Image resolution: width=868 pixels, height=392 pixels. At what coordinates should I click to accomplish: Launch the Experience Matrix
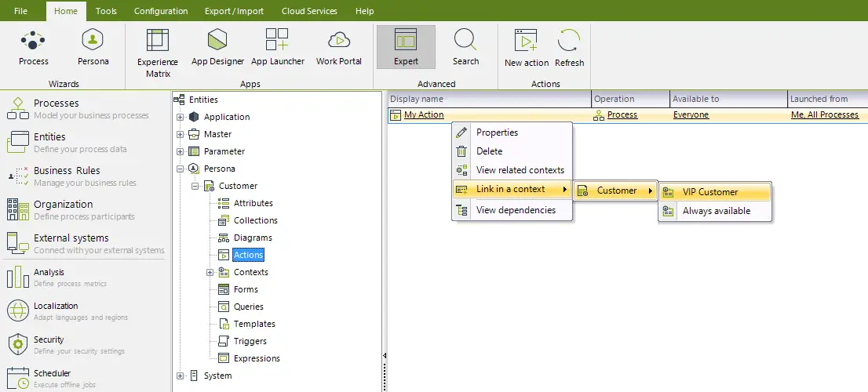coord(158,53)
